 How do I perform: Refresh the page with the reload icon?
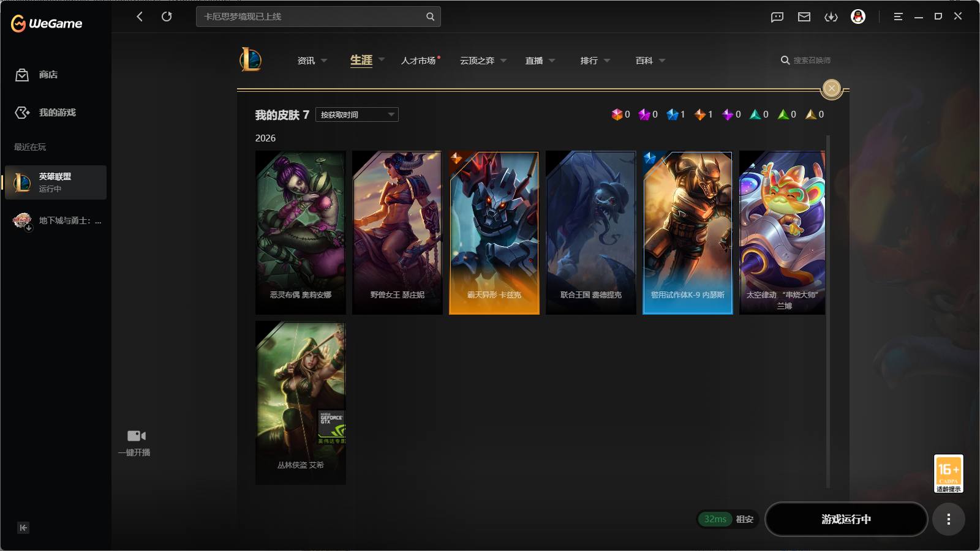point(167,17)
